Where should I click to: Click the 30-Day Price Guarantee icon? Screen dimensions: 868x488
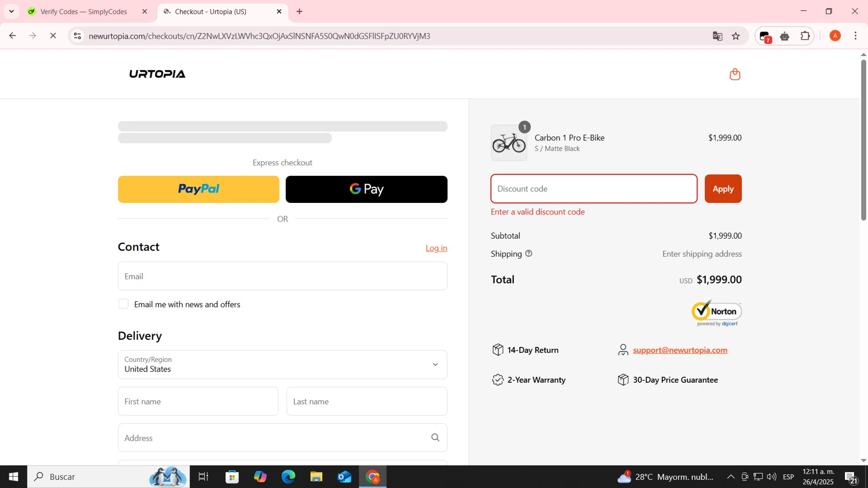tap(623, 380)
